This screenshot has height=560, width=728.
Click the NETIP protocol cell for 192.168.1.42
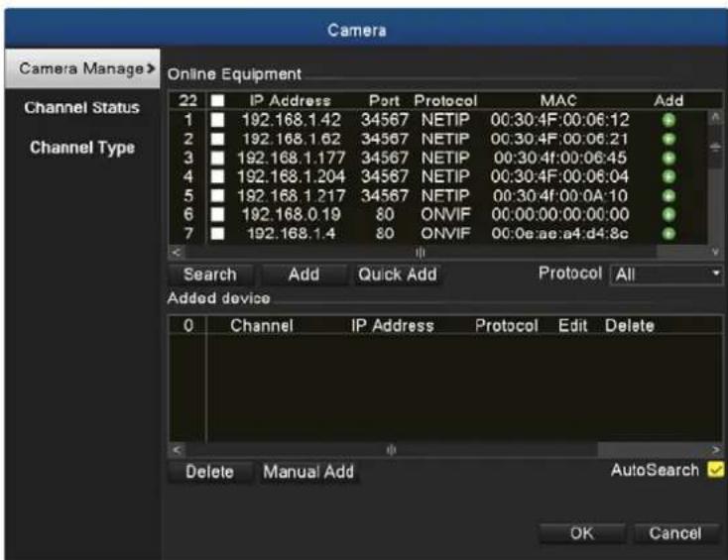[445, 120]
